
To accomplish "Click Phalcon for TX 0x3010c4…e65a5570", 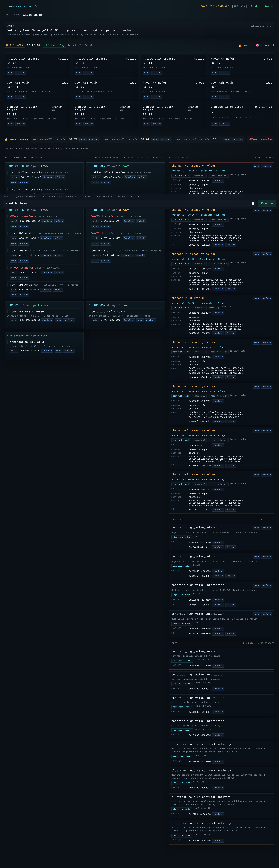I will pos(231,333).
